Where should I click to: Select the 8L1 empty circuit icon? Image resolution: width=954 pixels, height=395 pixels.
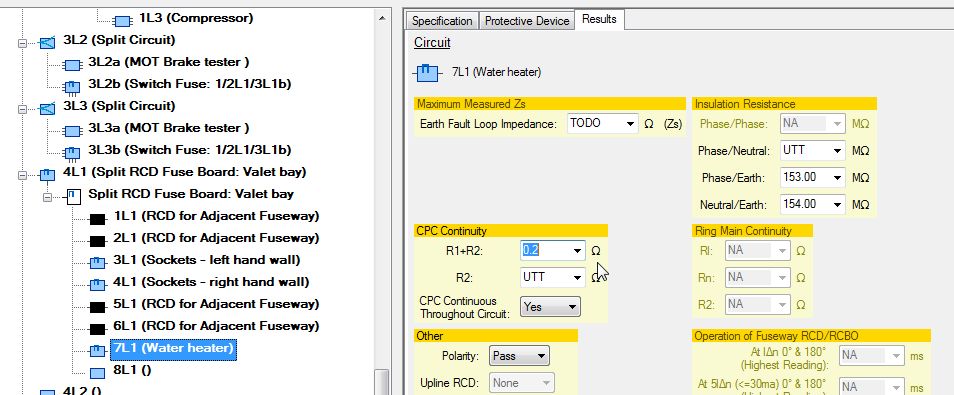coord(97,372)
